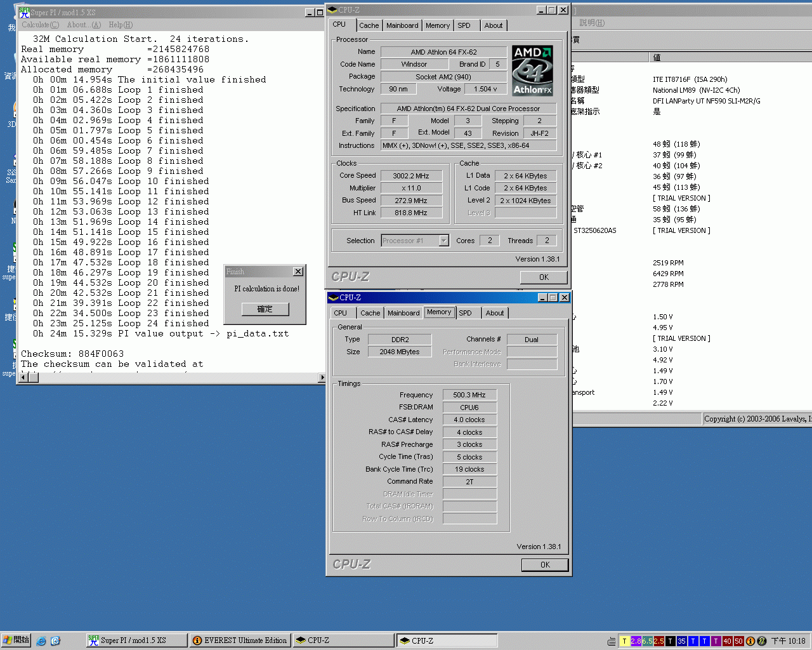Click the dark red 2.5 tray icon
Screen dimensions: 812x650
[x=658, y=641]
